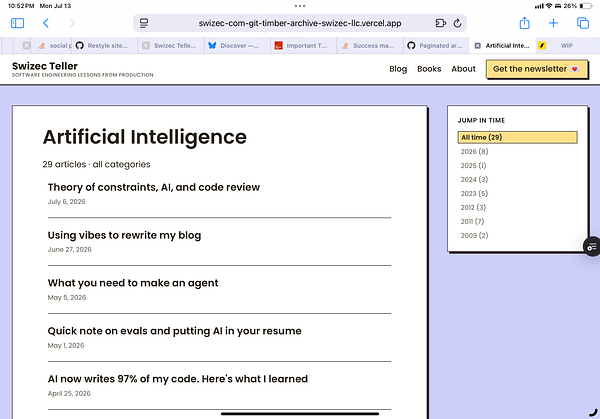Screen dimensions: 600x419
Task: Click the 'July 6, 2026' date text
Action: pos(67,202)
